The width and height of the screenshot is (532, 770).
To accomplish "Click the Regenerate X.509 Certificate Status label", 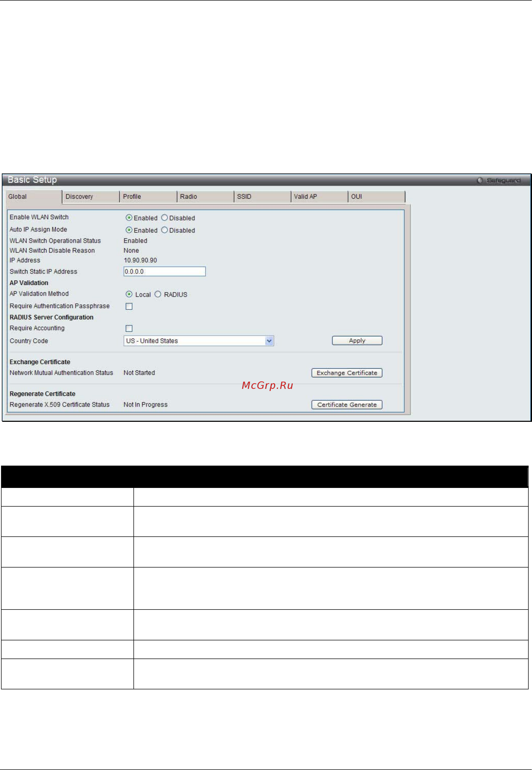I will tap(60, 404).
